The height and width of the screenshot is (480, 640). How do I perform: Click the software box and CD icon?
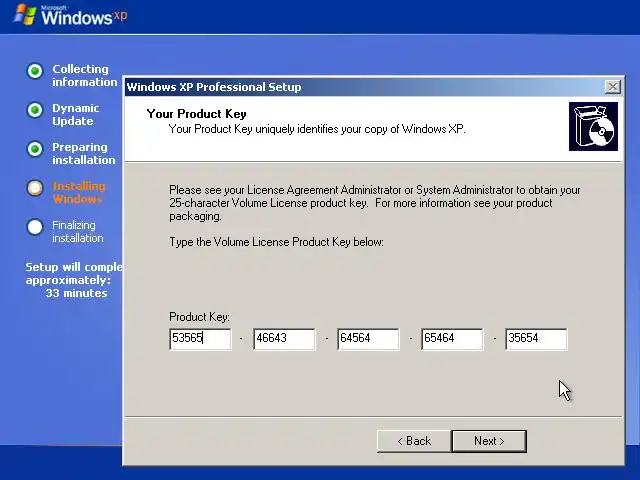tap(593, 127)
